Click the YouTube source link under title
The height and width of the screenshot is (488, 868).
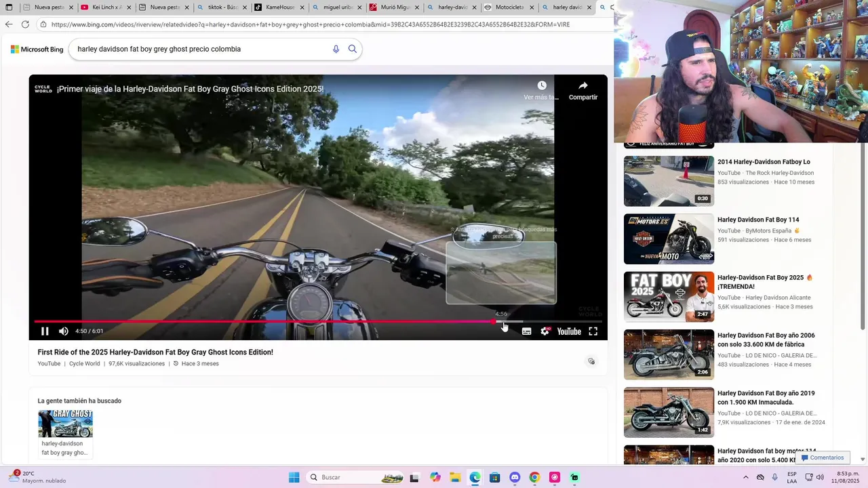(49, 364)
